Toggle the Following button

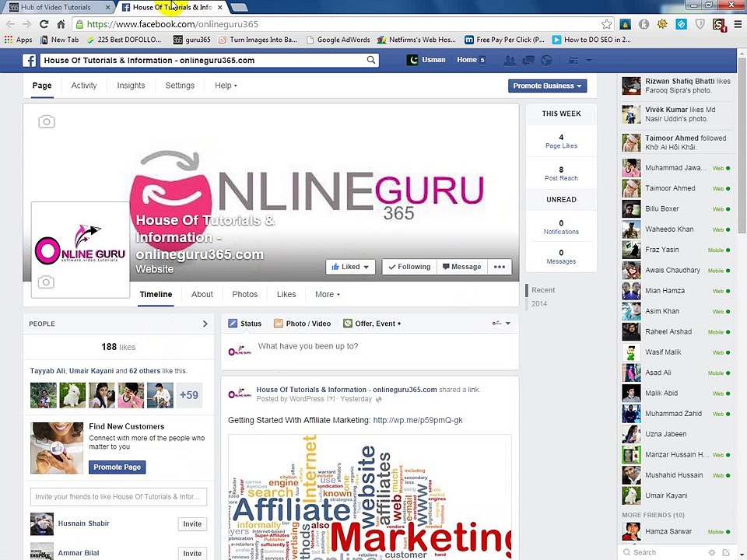coord(409,267)
